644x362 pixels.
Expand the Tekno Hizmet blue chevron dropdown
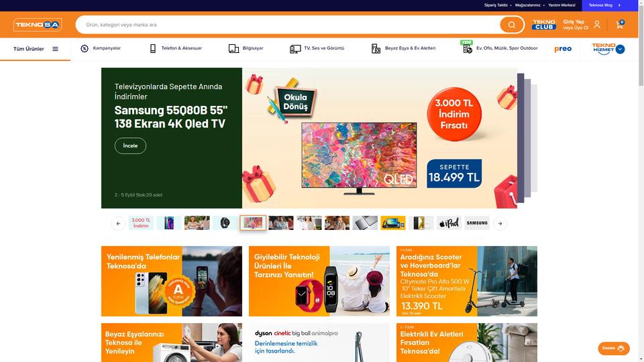pos(620,49)
